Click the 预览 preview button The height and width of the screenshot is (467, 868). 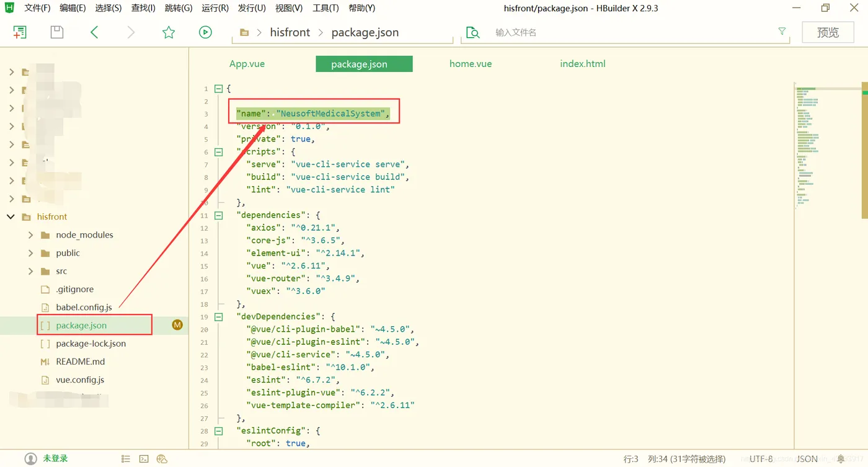coord(828,32)
